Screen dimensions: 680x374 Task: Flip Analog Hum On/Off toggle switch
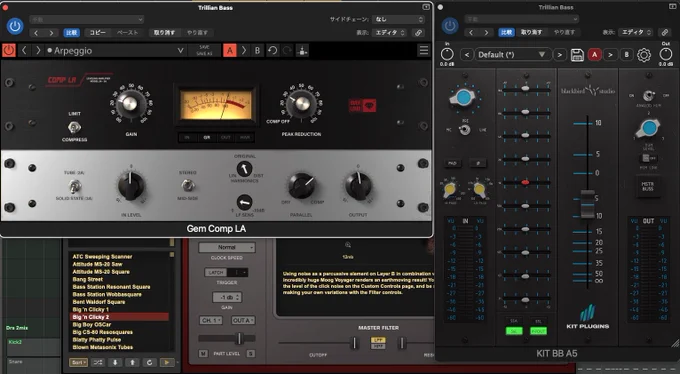click(x=648, y=95)
